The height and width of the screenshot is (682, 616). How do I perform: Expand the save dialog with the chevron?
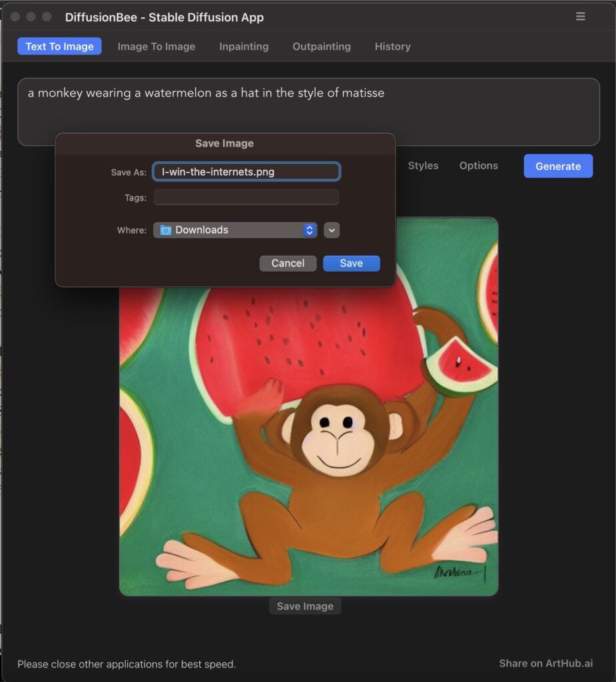click(x=332, y=230)
